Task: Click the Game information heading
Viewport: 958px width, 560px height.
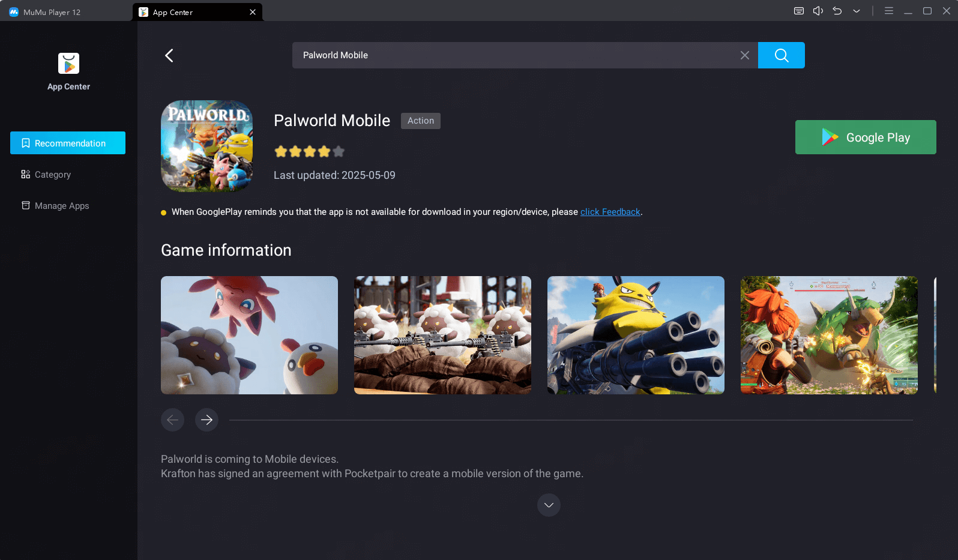Action: 226,250
